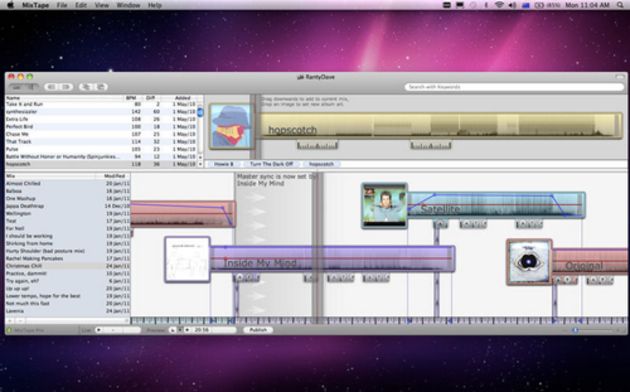This screenshot has height=392, width=630.
Task: Open the One Mashup mix
Action: click(68, 198)
